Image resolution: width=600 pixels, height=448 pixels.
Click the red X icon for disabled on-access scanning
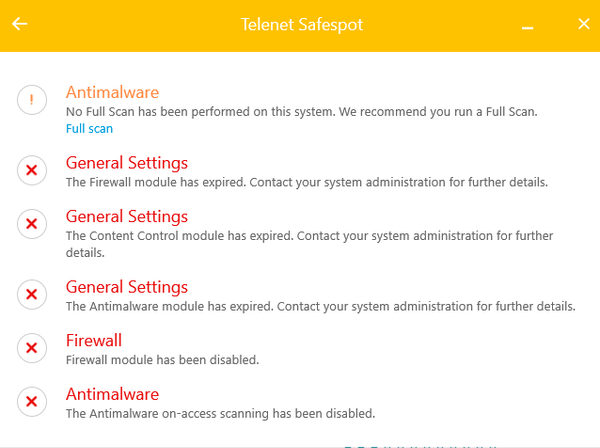coord(32,401)
